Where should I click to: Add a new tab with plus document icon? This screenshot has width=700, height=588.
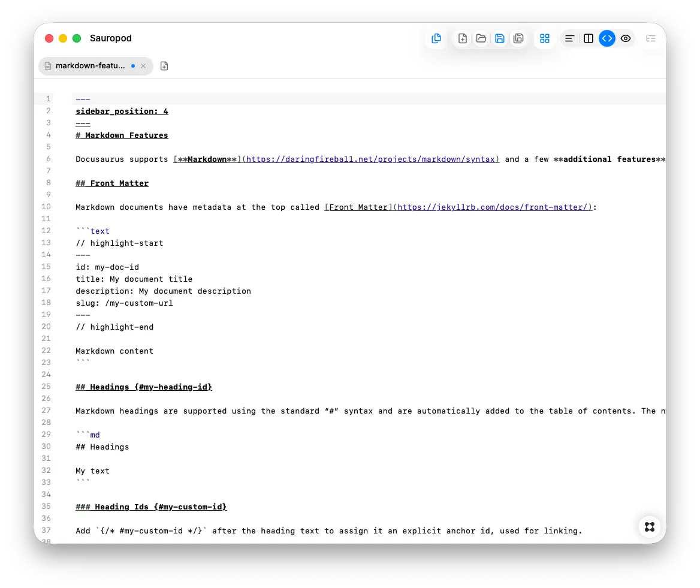[164, 65]
